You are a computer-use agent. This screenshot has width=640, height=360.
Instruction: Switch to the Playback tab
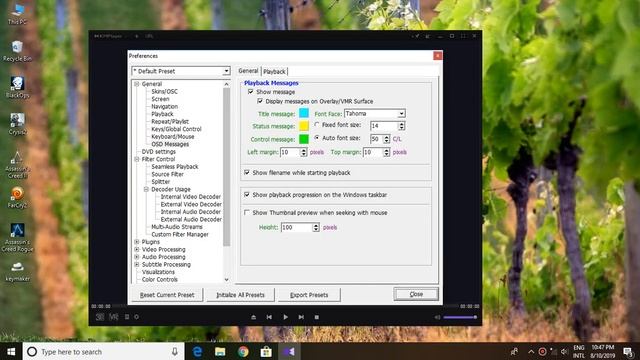[274, 71]
